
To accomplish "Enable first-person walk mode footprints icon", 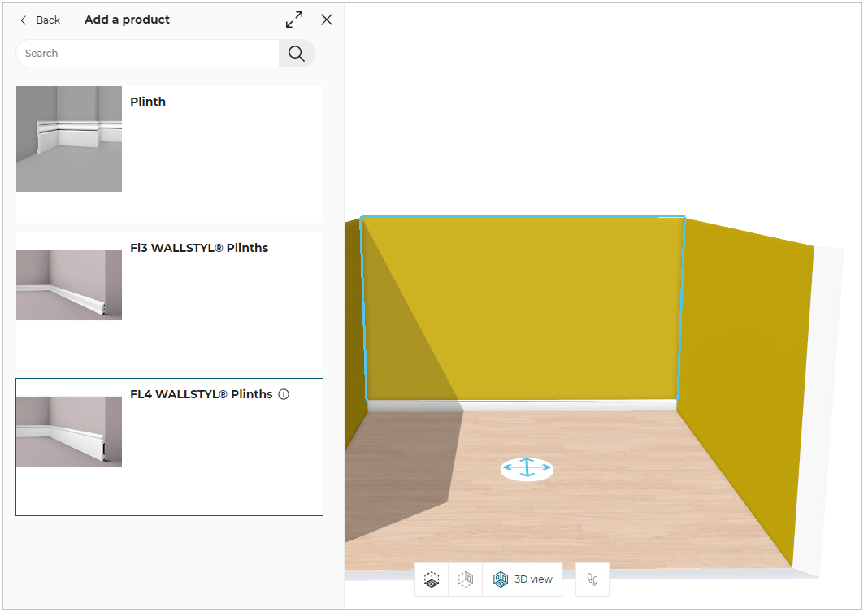I will [592, 579].
